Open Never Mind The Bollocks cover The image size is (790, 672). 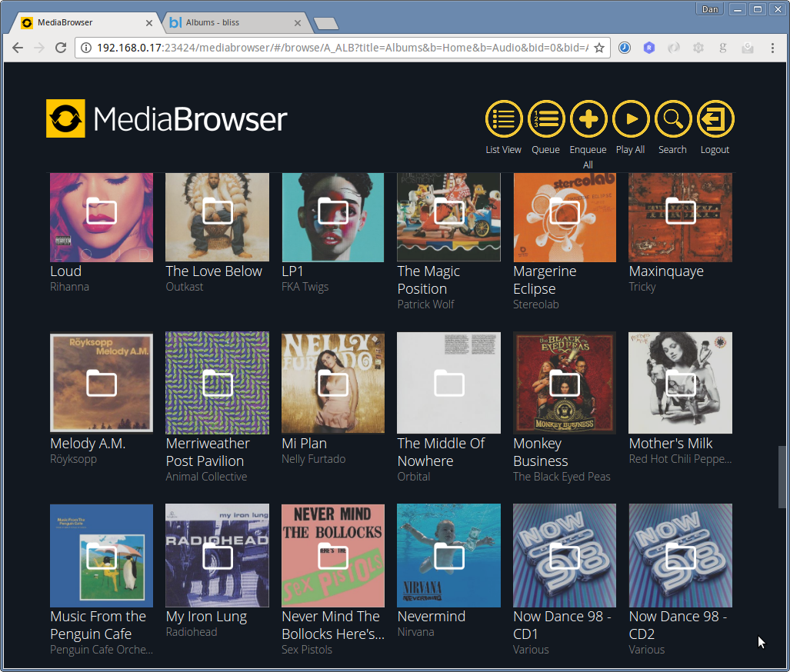333,555
